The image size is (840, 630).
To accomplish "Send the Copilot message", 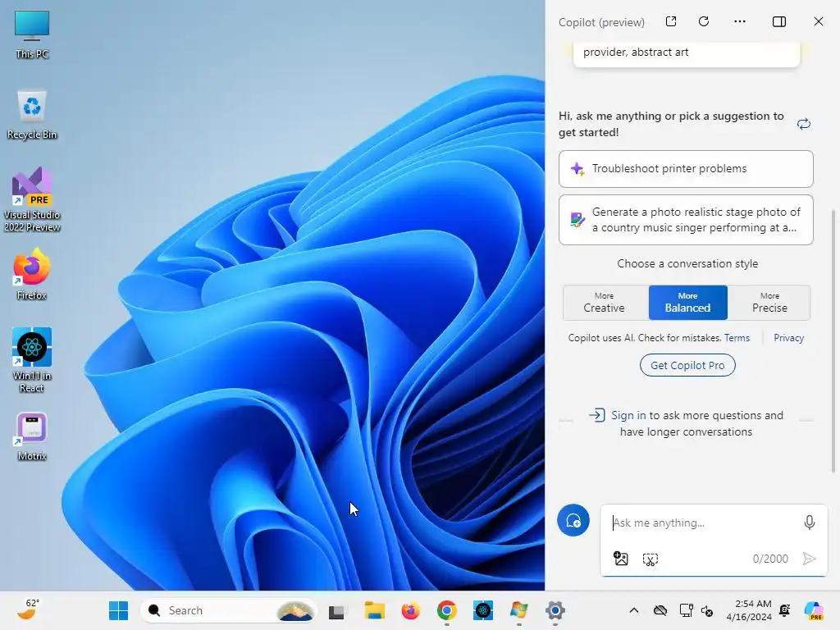I will click(809, 559).
